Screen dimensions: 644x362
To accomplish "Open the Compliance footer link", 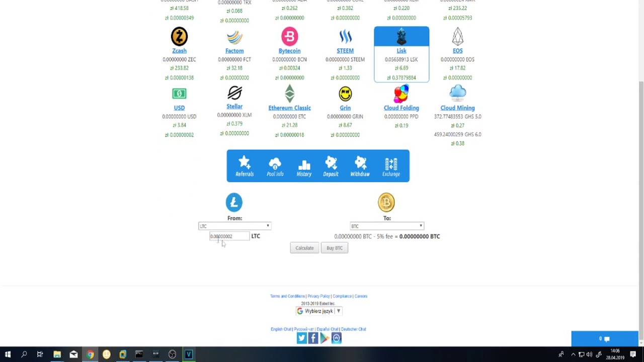I will coord(342,296).
